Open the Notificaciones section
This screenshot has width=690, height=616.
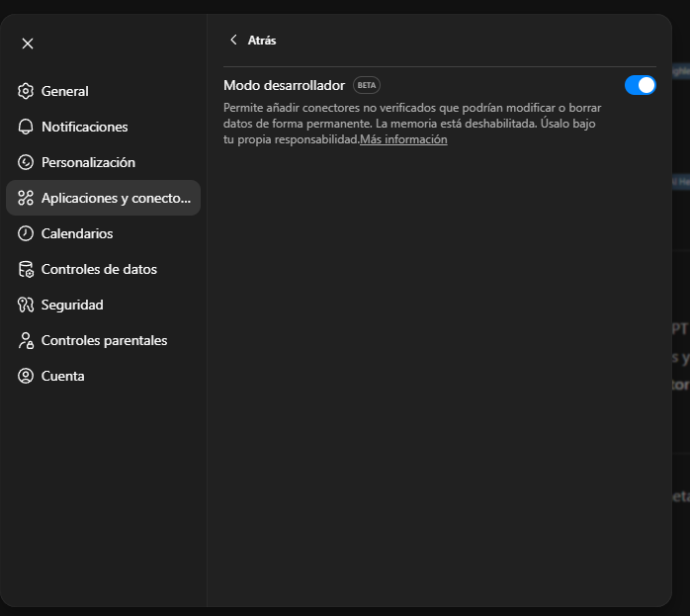click(x=104, y=127)
